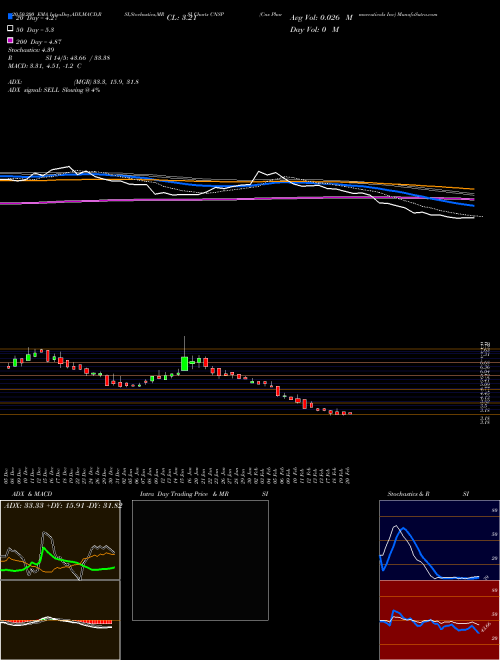This screenshot has width=500, height=660.
Task: Click the 'ADX: 33.33 +DY: 15.91' header
Action: (63, 505)
